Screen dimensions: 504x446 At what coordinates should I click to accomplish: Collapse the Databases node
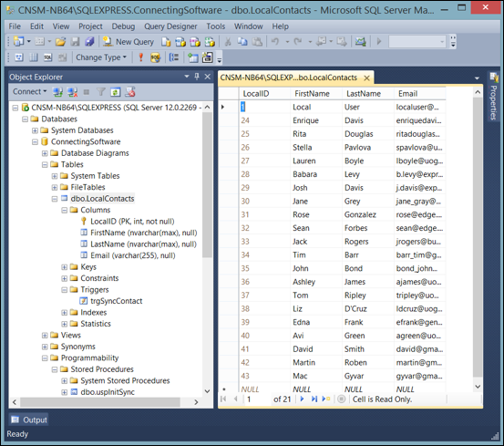(26, 119)
